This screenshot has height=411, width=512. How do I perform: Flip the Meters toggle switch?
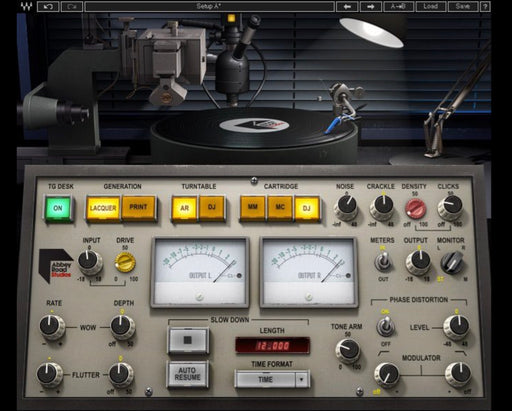[x=383, y=261]
